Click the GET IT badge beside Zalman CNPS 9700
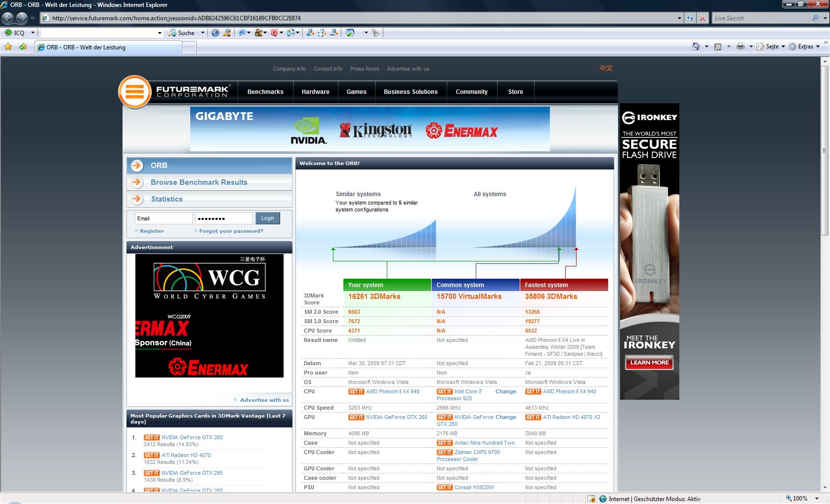830x504 pixels. click(x=445, y=452)
